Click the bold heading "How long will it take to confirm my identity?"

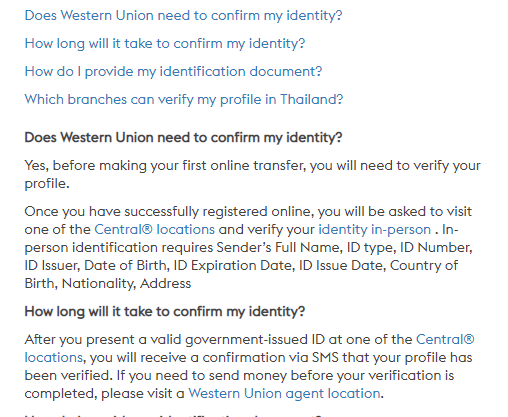(x=165, y=312)
